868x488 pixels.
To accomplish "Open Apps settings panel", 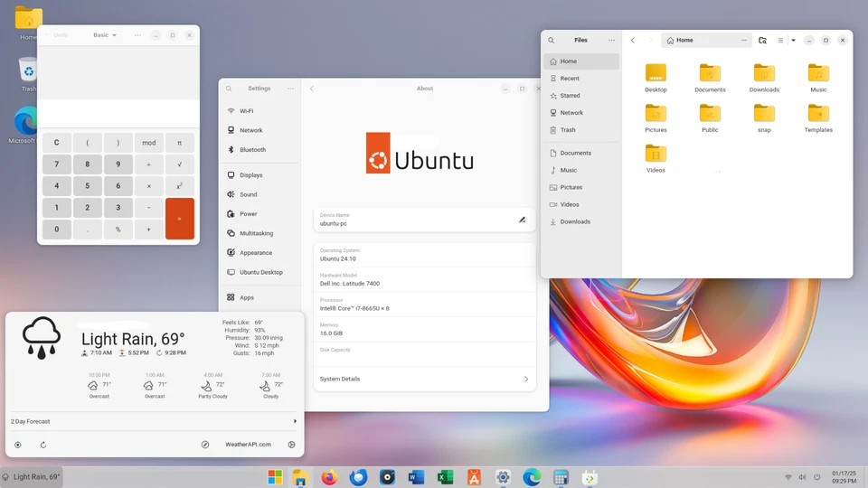I will (x=259, y=297).
